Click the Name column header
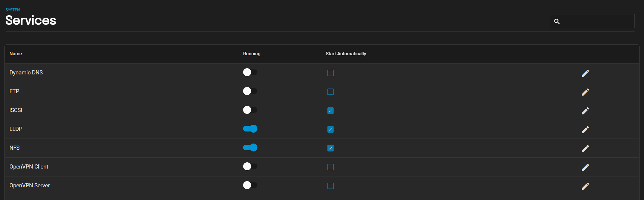644x200 pixels. pyautogui.click(x=16, y=54)
